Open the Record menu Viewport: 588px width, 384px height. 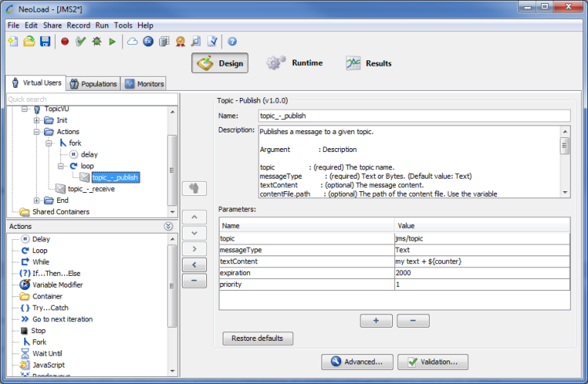[78, 25]
